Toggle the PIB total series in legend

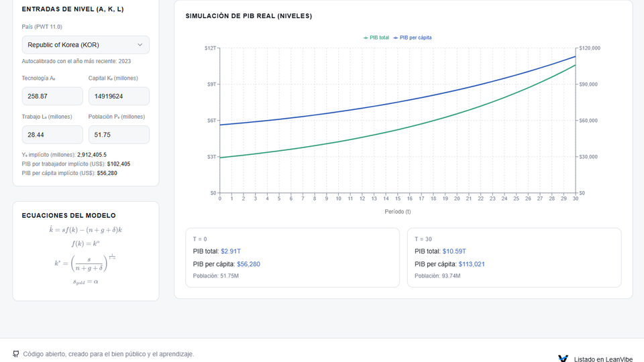pos(379,38)
